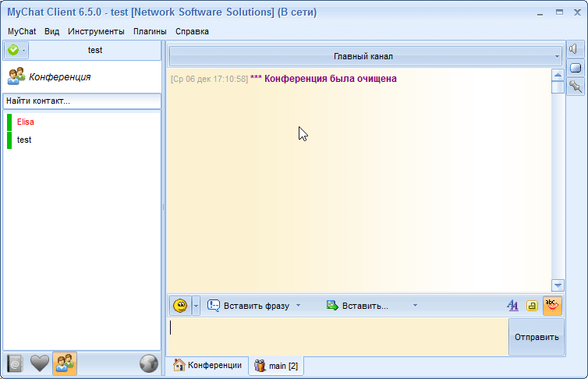Click the chat vertical scrollbar thumb
The height and width of the screenshot is (379, 588).
pyautogui.click(x=558, y=87)
